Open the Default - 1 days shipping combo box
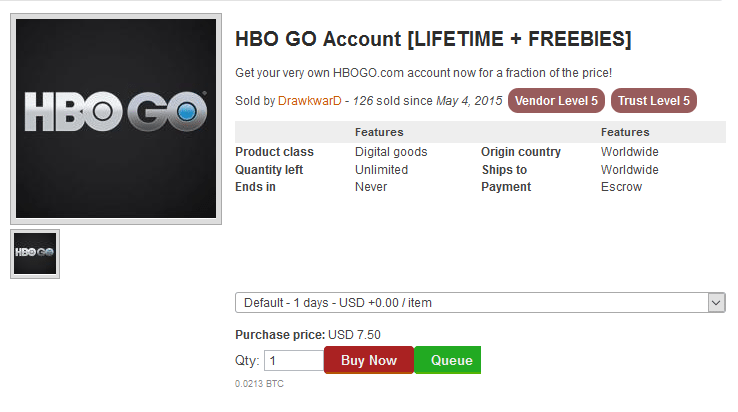Image resolution: width=738 pixels, height=412 pixels. pos(480,303)
